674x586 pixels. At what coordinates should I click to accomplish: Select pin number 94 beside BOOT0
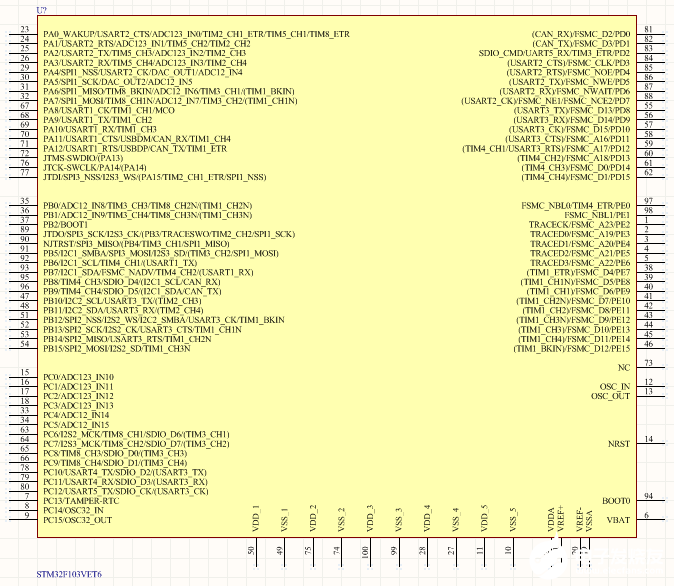648,496
